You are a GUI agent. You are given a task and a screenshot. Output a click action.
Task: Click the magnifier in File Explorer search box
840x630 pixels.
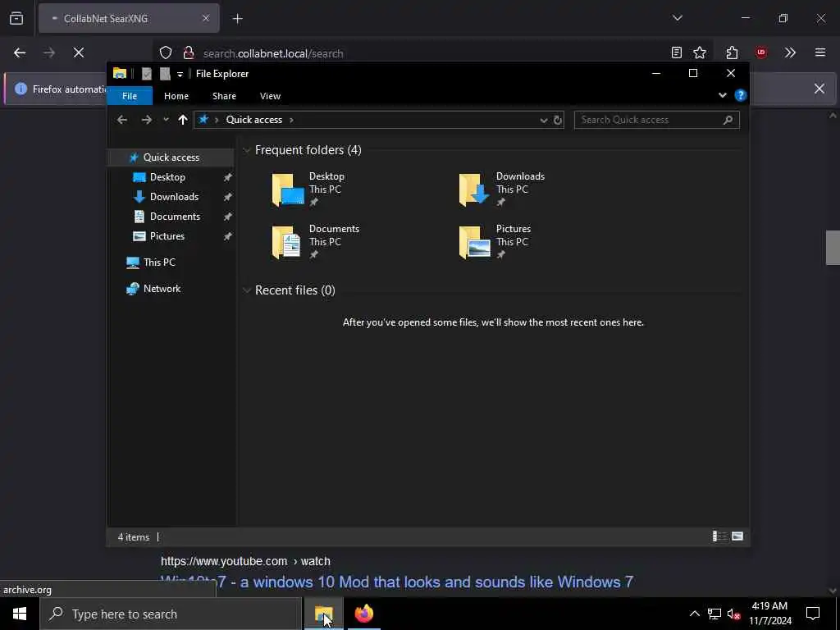tap(728, 120)
